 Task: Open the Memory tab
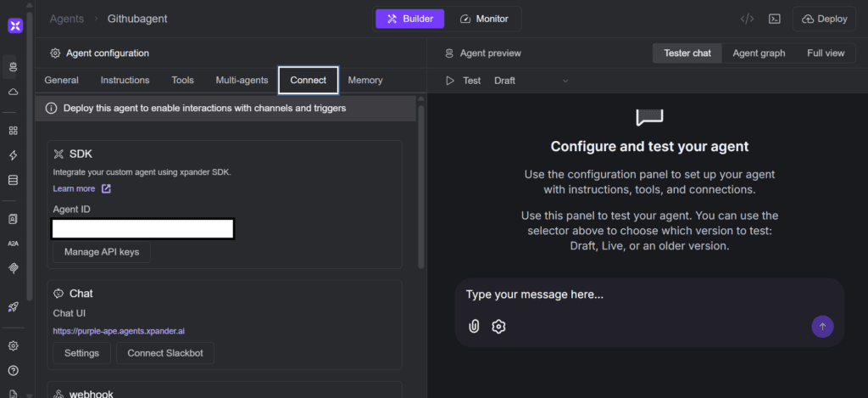(x=364, y=81)
